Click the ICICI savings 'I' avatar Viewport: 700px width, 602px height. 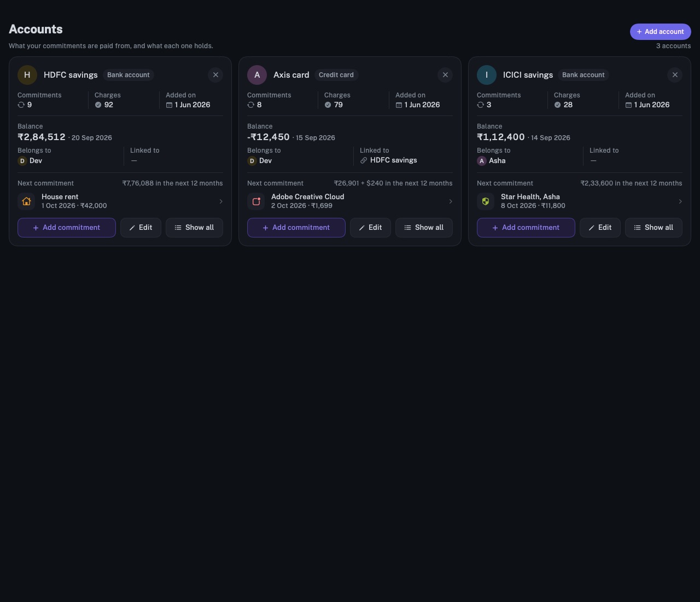(487, 75)
